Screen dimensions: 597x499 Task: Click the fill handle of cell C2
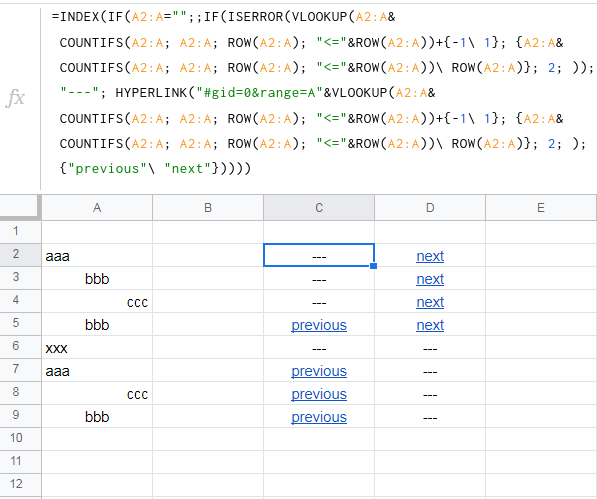click(374, 266)
